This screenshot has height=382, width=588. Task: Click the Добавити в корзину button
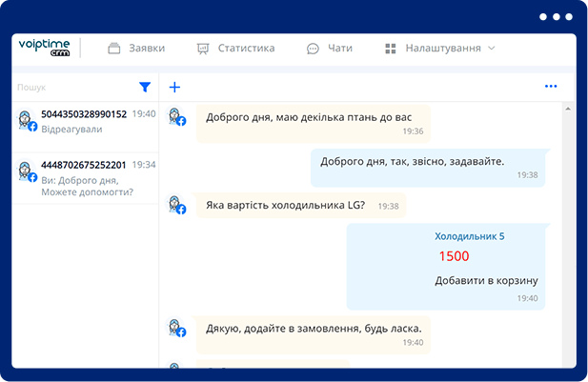pyautogui.click(x=486, y=281)
